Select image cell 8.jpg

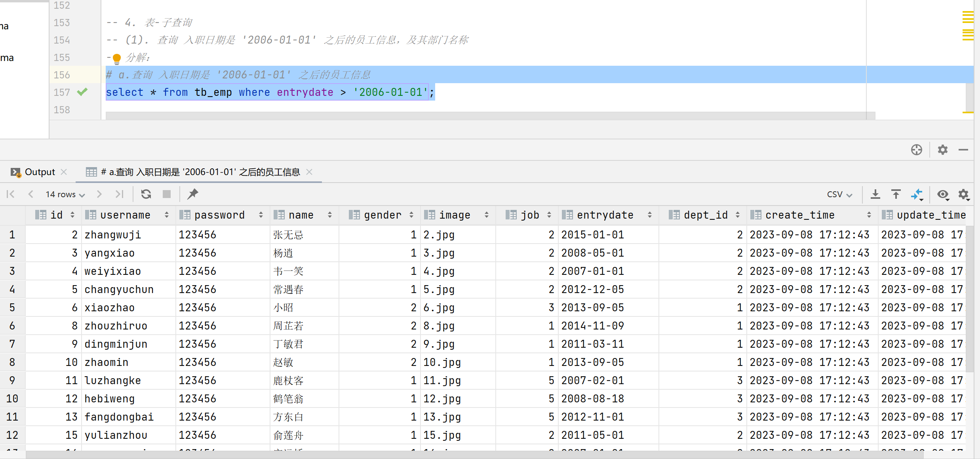pyautogui.click(x=457, y=326)
